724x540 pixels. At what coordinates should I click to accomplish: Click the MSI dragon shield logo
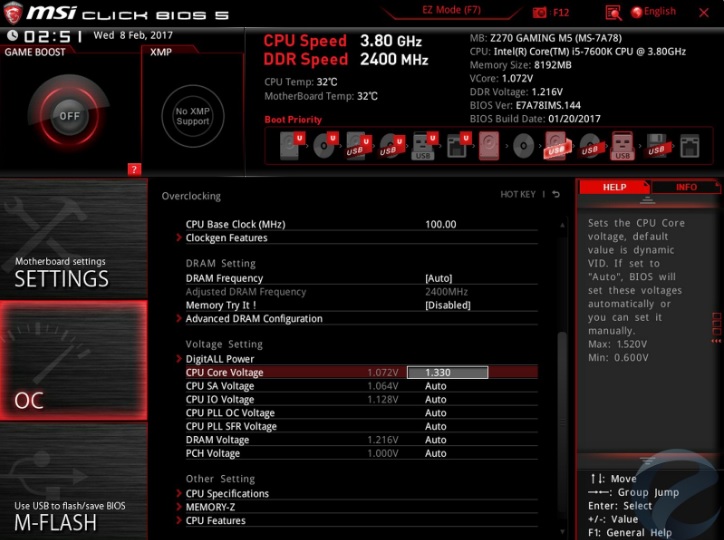(12, 12)
